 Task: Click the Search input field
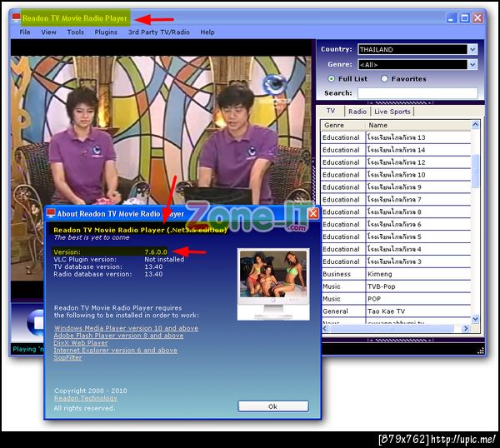[417, 93]
